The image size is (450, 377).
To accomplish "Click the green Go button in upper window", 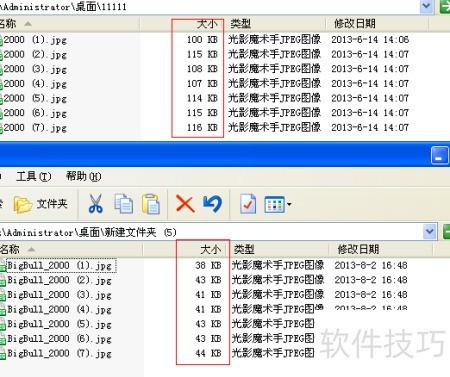I will 445,6.
